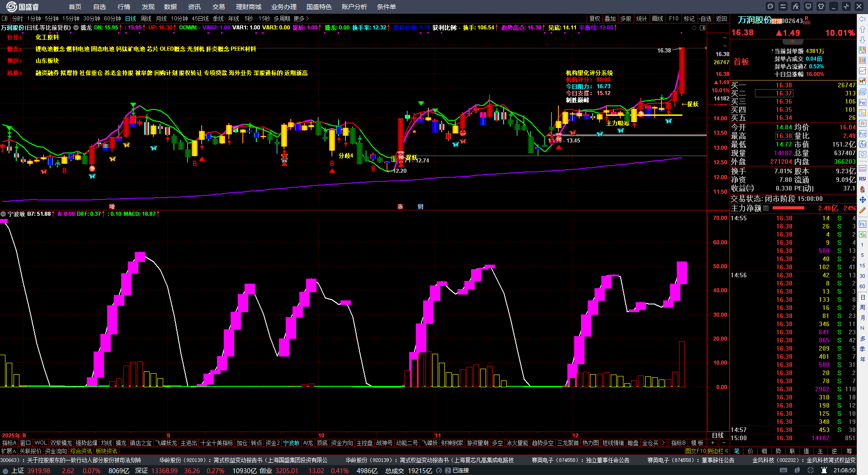Switch to 资金方向 indicator tab

click(x=342, y=443)
